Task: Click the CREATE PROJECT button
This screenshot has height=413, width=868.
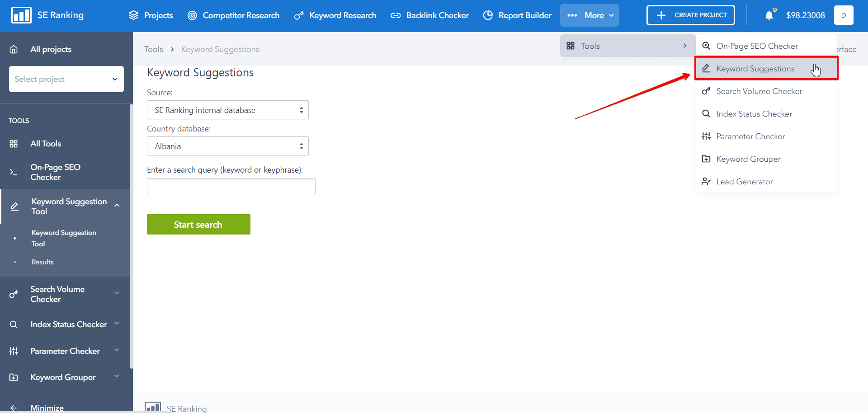Action: click(x=691, y=15)
